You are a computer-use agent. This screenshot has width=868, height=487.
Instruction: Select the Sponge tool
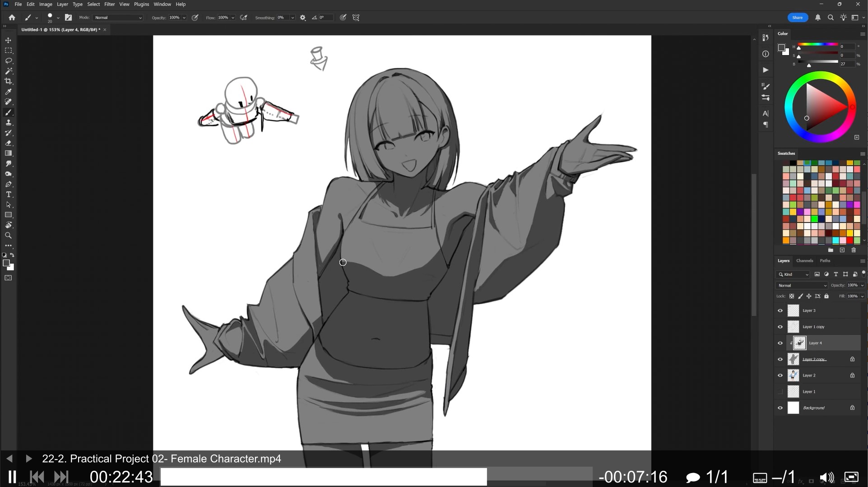tap(8, 174)
